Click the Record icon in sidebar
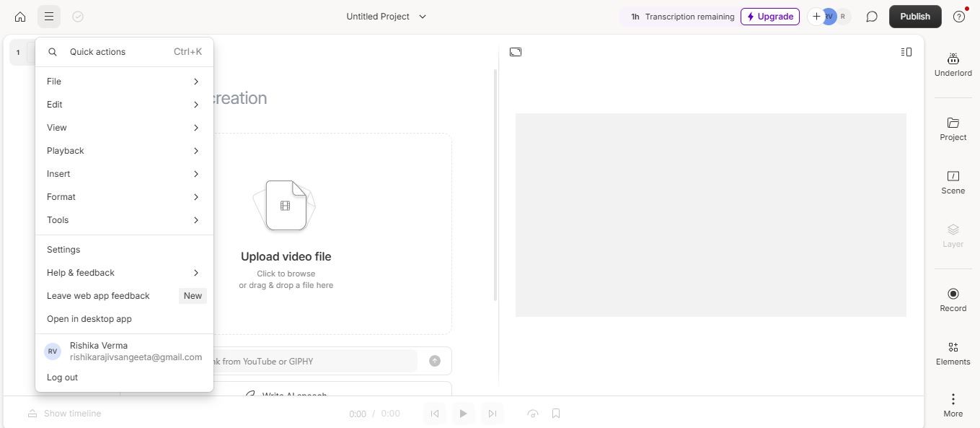 [953, 300]
